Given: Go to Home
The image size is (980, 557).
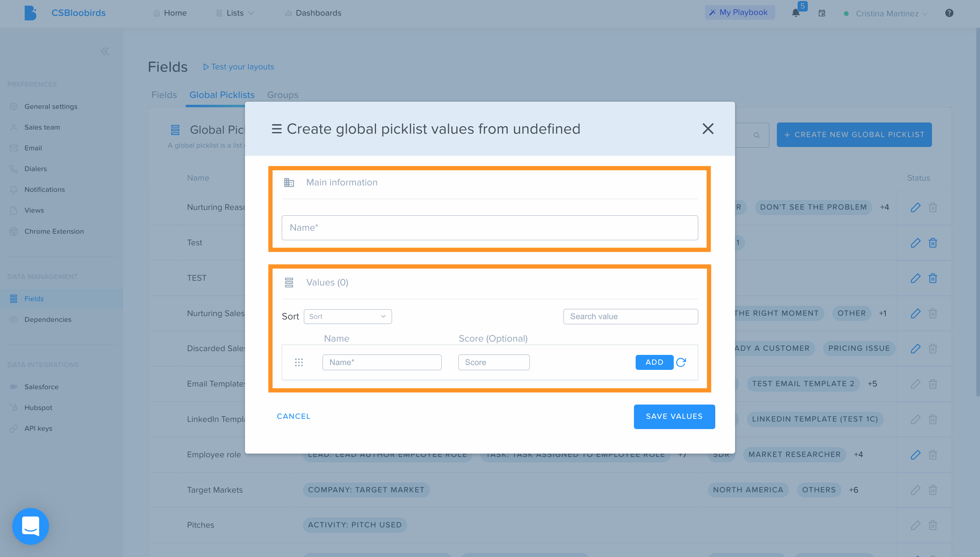Looking at the screenshot, I should (170, 13).
